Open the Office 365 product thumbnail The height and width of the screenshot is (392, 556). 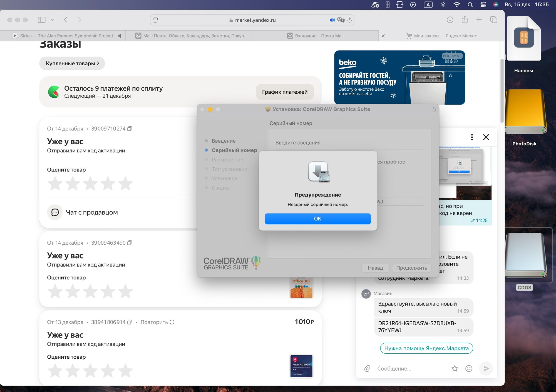(x=301, y=288)
